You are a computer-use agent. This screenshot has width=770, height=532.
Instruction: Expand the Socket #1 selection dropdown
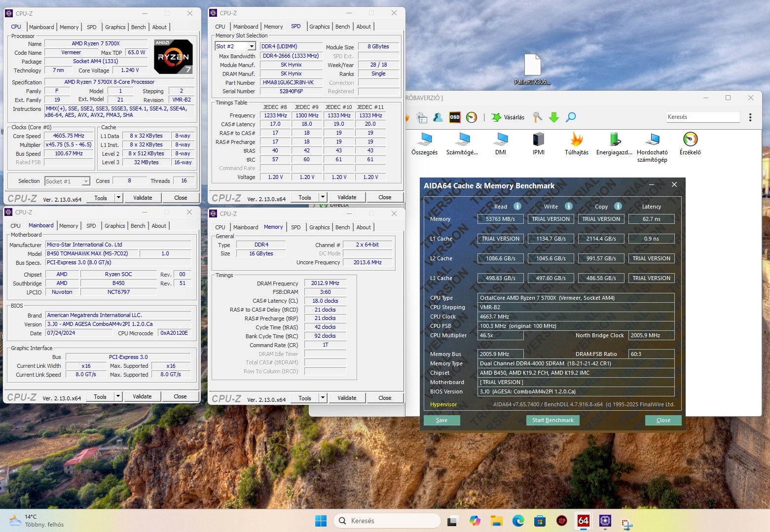point(86,181)
